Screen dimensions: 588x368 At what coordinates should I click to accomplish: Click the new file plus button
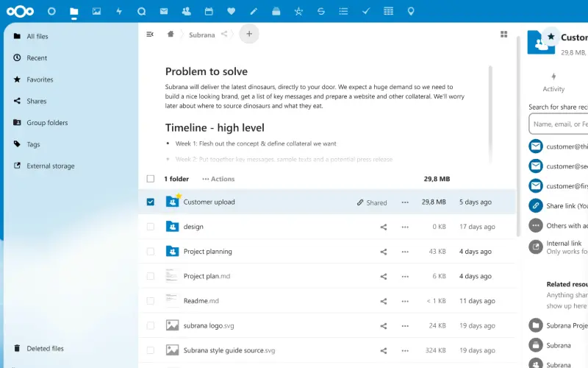(249, 34)
